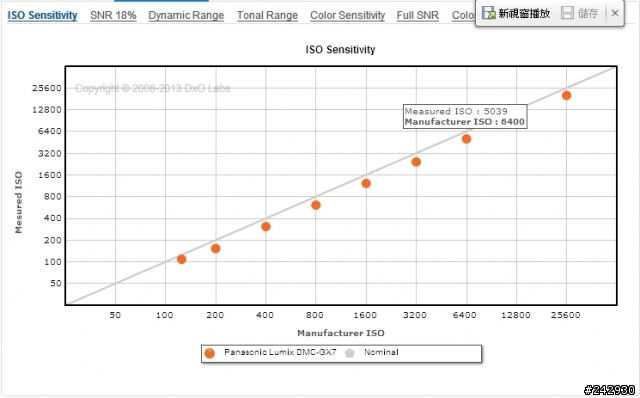Screen dimensions: 640x398
Task: Click x-axis label 50
Action: pos(115,315)
